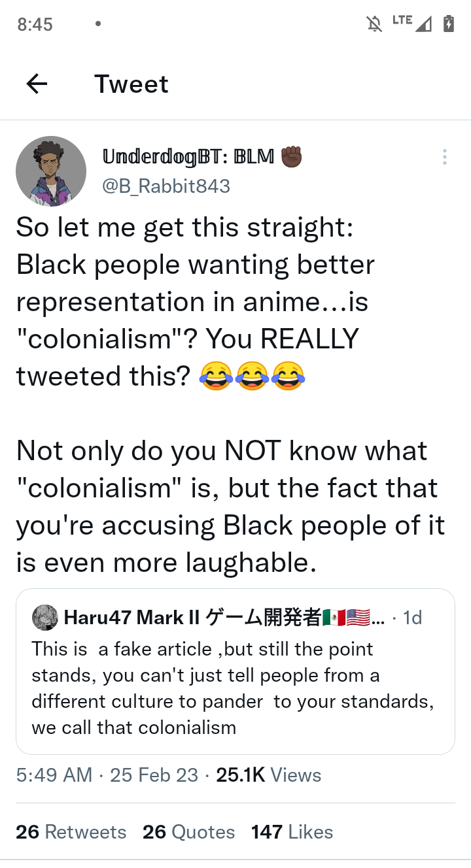Screen dimensions: 471x868
Task: Tap the 5:49 AM tweet timestamp
Action: point(54,775)
